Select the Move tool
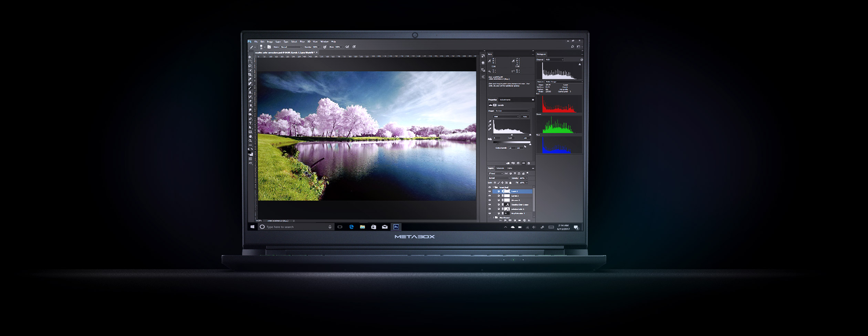Screen dimensions: 868x336 (250, 57)
